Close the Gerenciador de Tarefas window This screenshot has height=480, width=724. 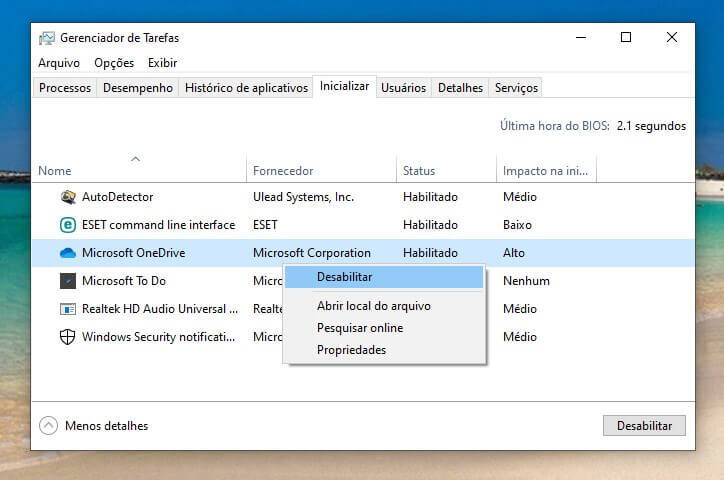point(672,37)
